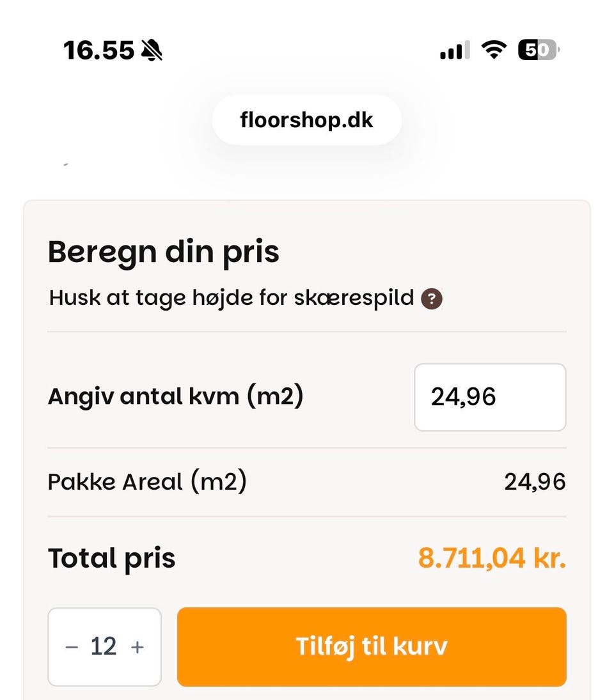The height and width of the screenshot is (700, 614).
Task: Tap the floorshop.dk address pill
Action: (307, 120)
